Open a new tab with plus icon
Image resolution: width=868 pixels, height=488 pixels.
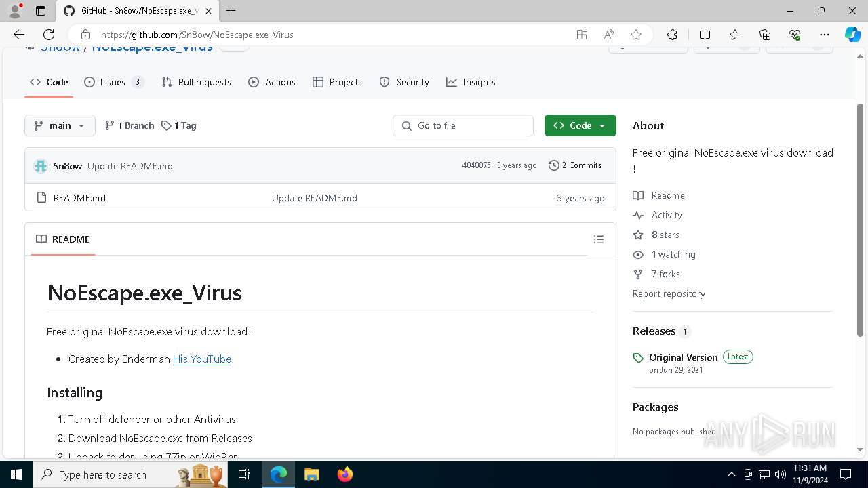pos(231,11)
